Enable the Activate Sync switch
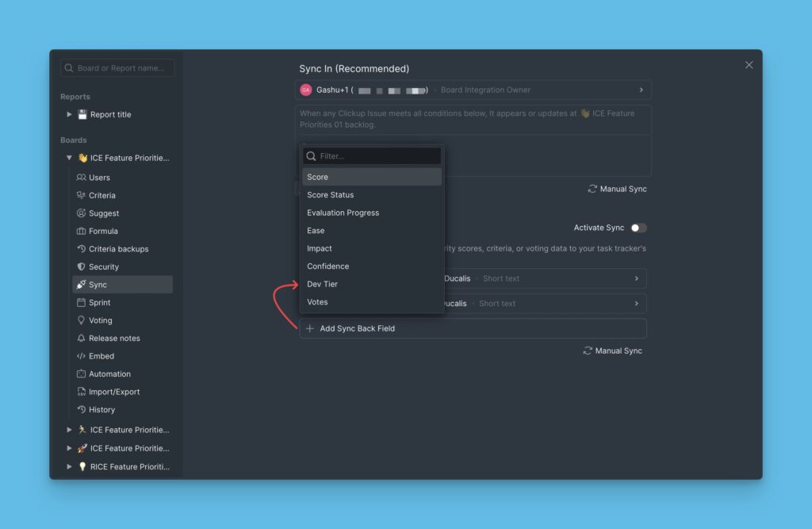Image resolution: width=812 pixels, height=529 pixels. coord(639,227)
